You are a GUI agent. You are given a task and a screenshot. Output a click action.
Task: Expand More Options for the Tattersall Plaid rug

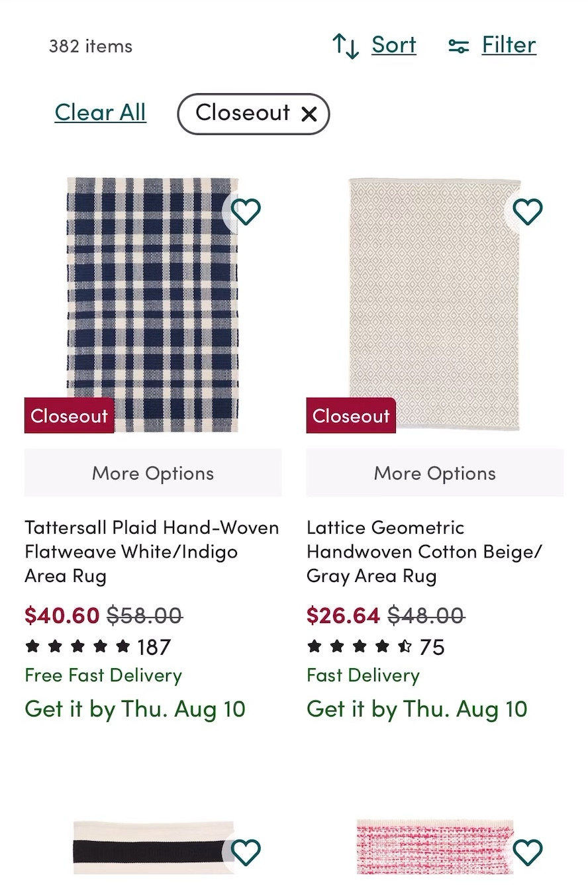point(152,473)
